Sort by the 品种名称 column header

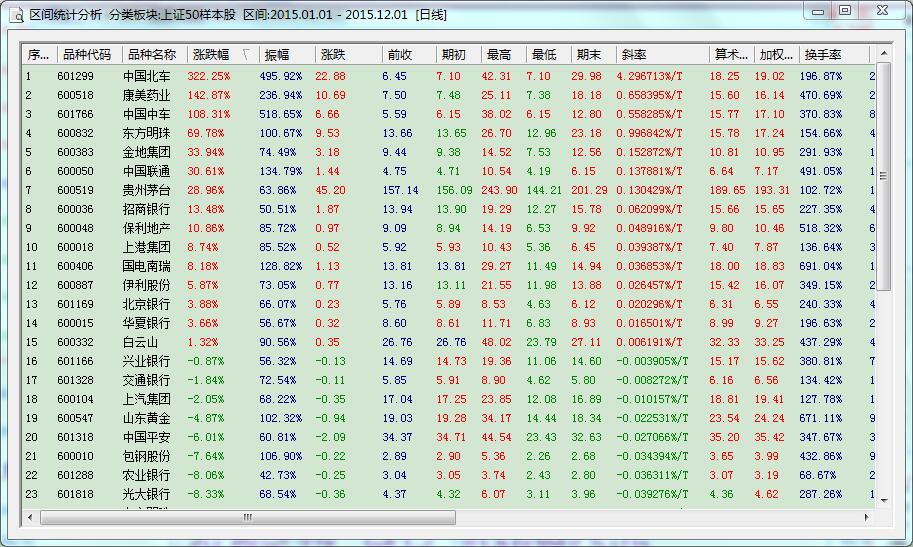[x=154, y=55]
